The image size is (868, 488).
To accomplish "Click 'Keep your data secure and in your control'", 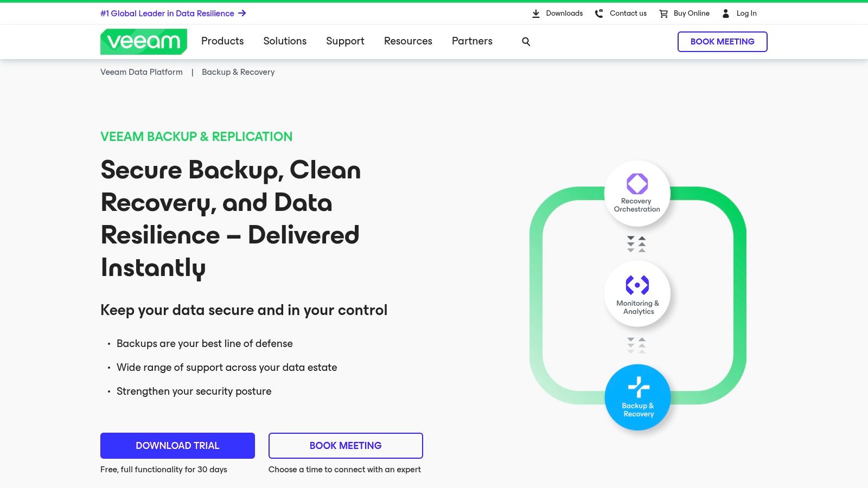I will (x=244, y=310).
